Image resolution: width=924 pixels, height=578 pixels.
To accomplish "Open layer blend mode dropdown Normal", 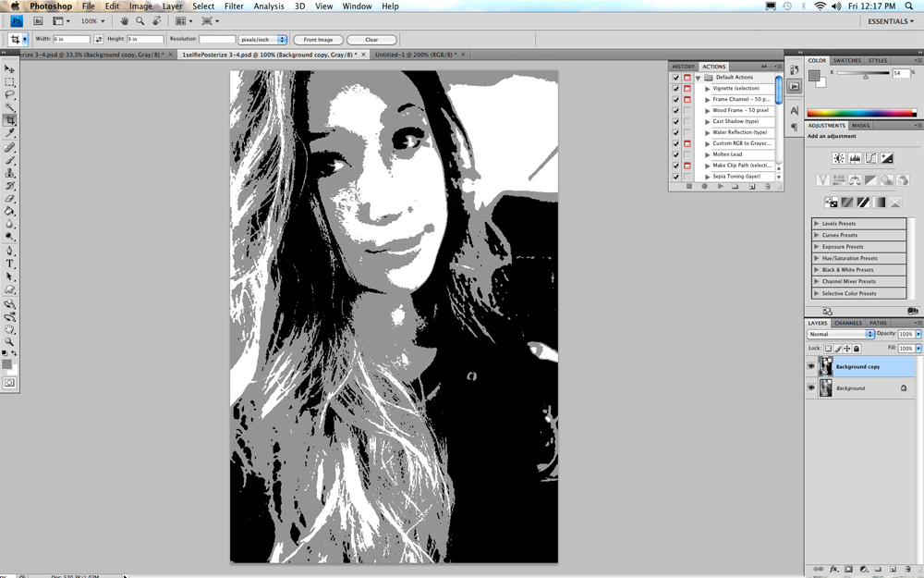I will [x=840, y=334].
